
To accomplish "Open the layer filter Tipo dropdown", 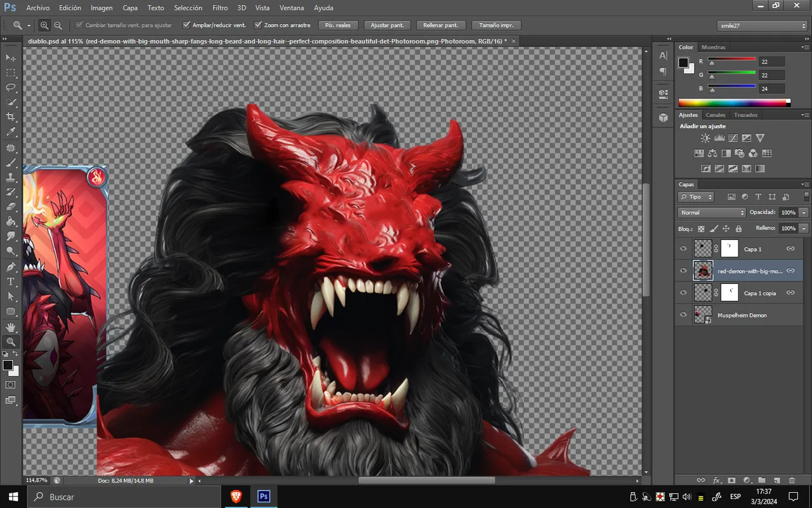I will click(696, 197).
